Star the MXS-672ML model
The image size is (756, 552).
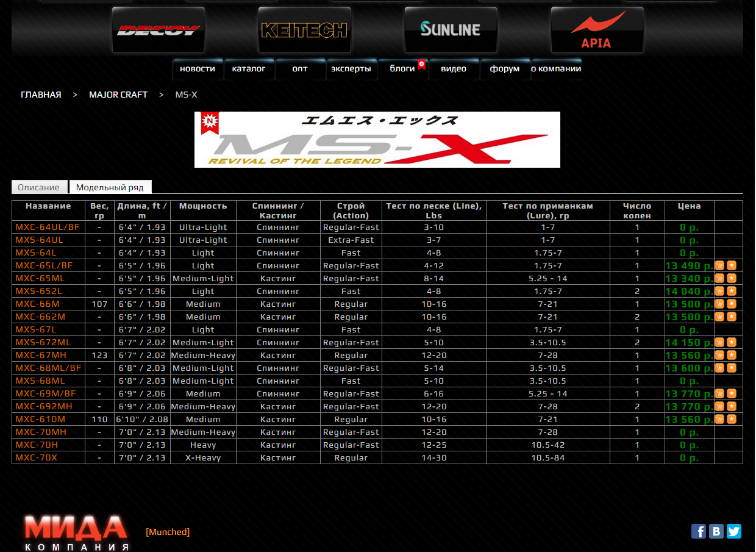pyautogui.click(x=732, y=342)
